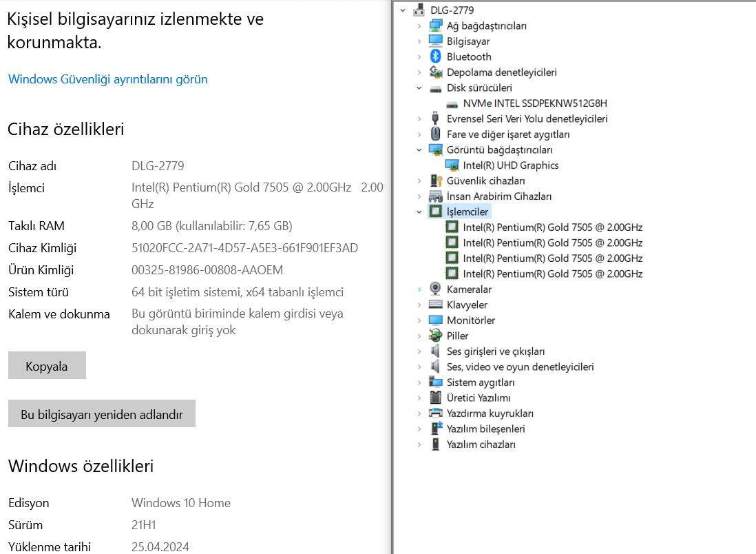Click the Üretici Yazılımı firmware icon

coord(435,398)
